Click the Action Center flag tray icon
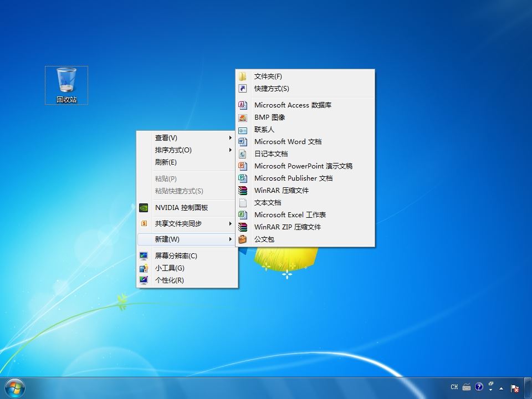The image size is (532, 399). (515, 388)
